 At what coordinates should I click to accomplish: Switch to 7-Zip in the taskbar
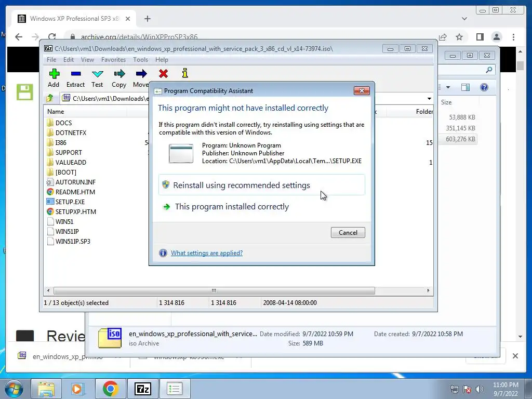tap(142, 389)
